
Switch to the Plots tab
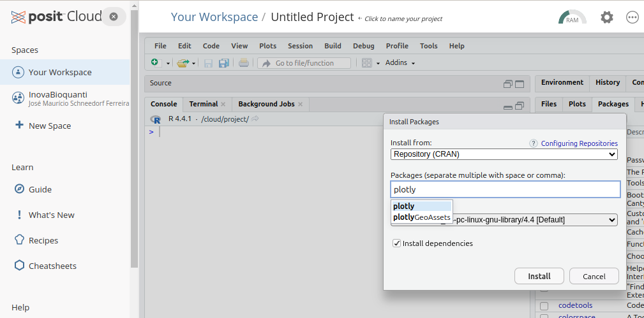coord(577,105)
